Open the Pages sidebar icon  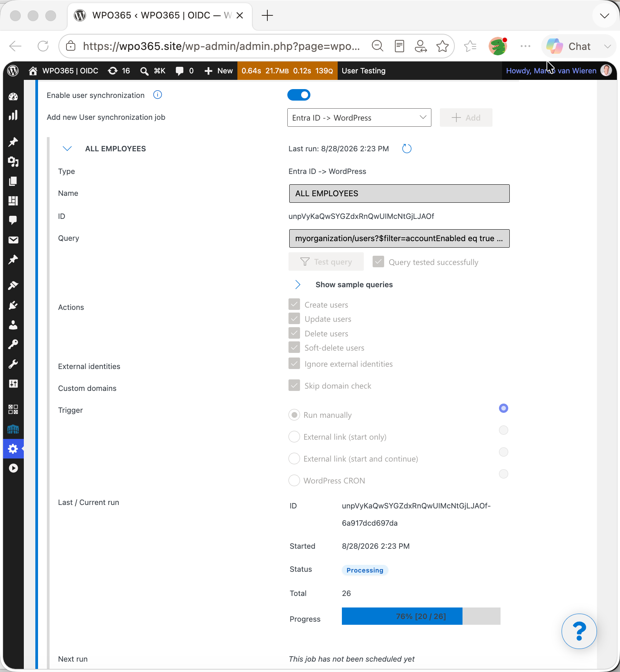pos(13,181)
